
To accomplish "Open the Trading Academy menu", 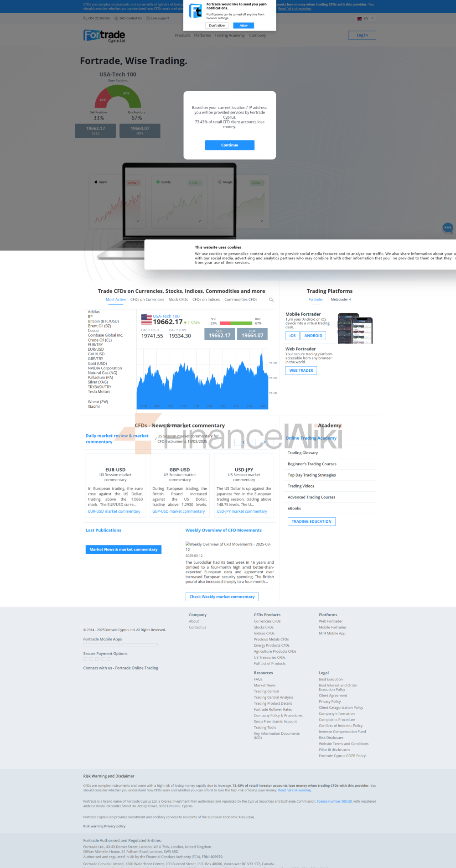I will [230, 36].
